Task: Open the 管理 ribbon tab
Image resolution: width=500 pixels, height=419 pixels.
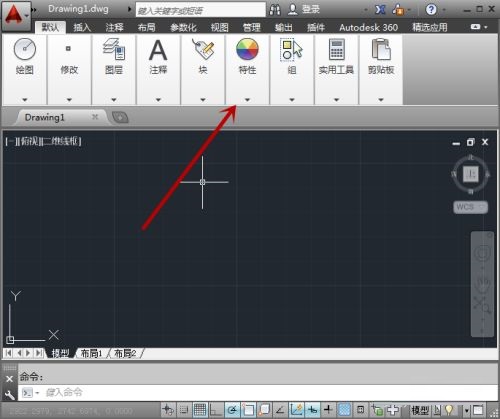Action: (x=252, y=27)
